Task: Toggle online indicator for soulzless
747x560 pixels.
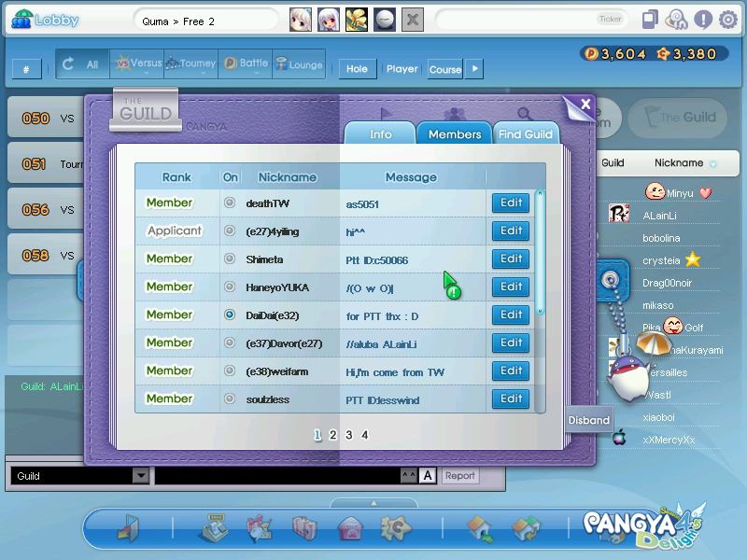Action: click(x=230, y=399)
